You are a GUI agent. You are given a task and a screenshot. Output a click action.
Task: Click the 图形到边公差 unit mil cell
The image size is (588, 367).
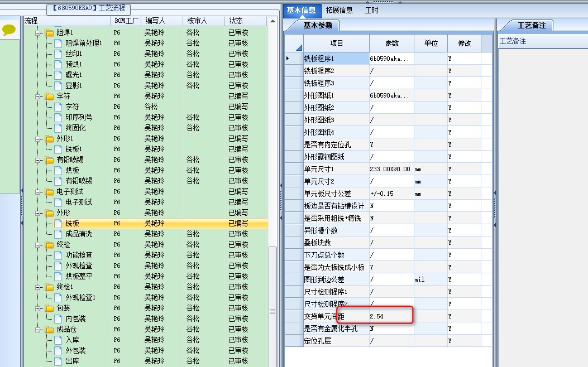[x=431, y=279]
